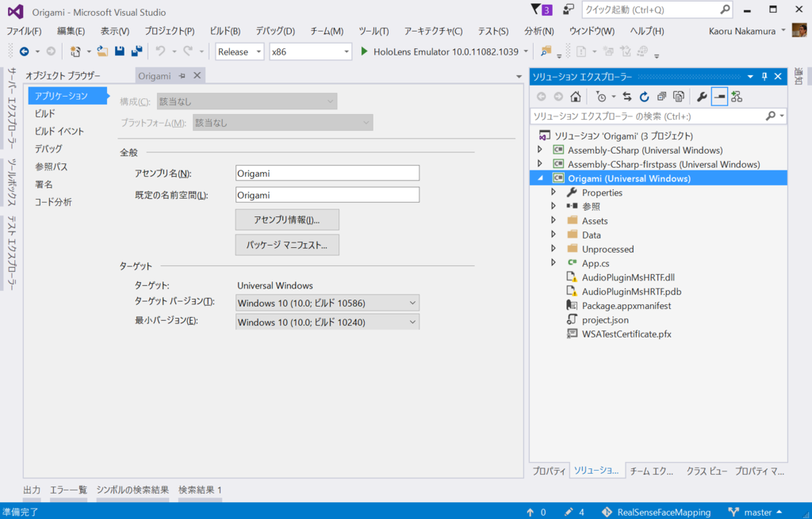812x519 pixels.
Task: Refresh the Solution Explorer view
Action: click(x=644, y=97)
